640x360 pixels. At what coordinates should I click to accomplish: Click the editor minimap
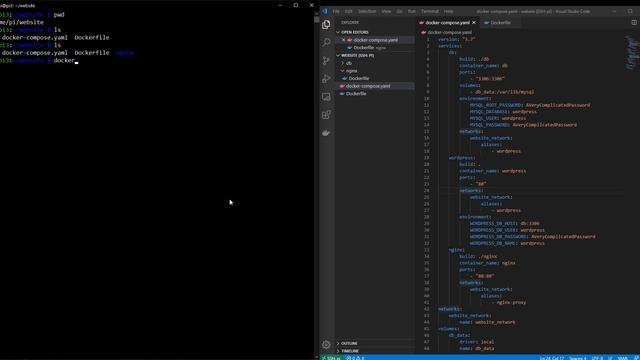click(632, 53)
